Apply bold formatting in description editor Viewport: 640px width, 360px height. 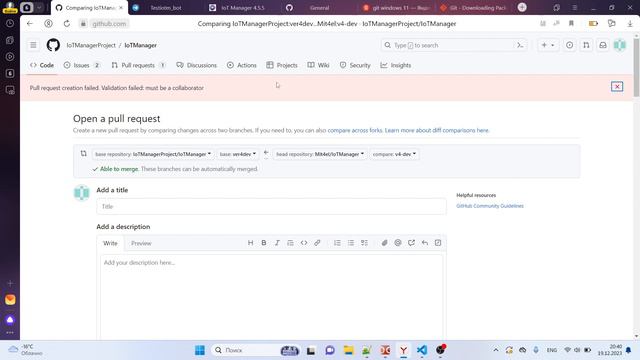point(264,243)
